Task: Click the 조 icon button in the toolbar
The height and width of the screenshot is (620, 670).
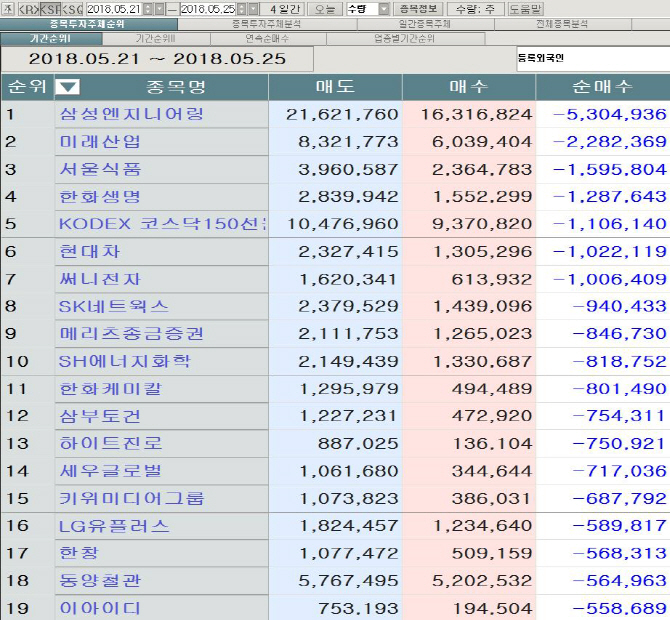Action: coord(8,9)
